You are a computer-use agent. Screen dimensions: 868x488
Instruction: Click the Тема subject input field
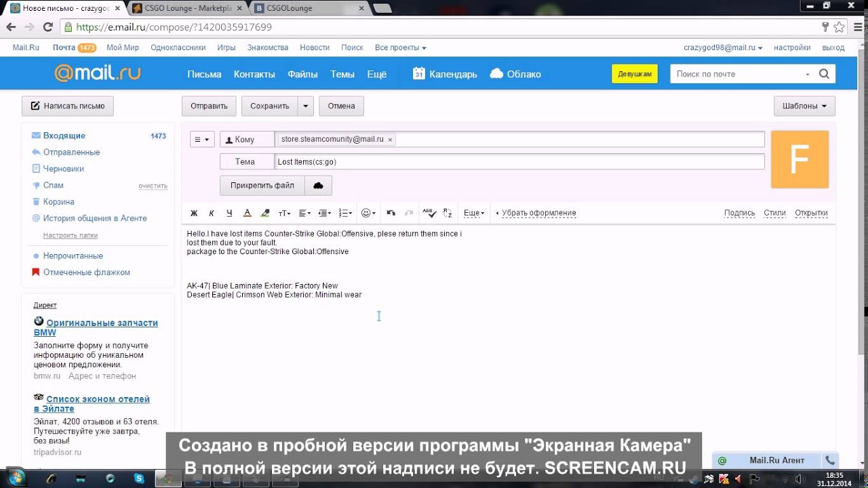point(519,162)
